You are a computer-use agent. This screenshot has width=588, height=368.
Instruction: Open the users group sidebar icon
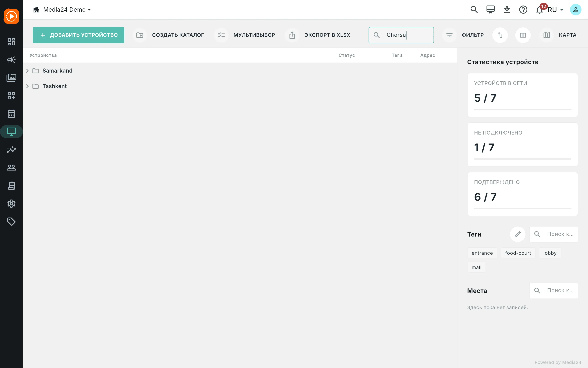(11, 168)
